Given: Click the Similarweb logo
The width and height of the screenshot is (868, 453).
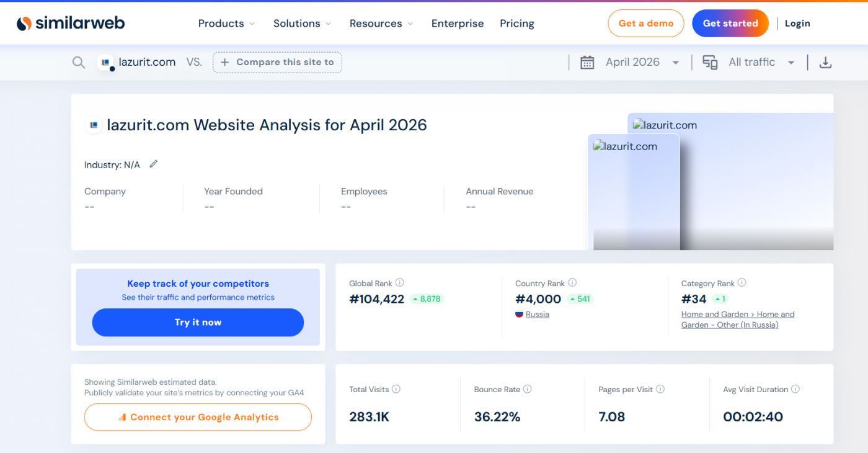Looking at the screenshot, I should [x=70, y=24].
